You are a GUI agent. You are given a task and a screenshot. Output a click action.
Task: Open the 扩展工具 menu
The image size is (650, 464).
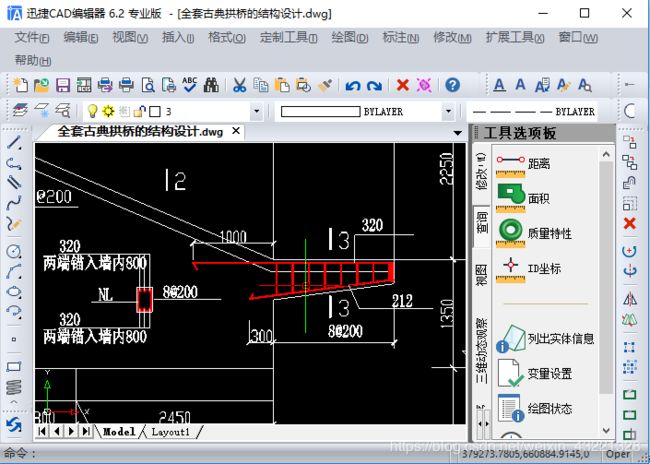tap(515, 38)
